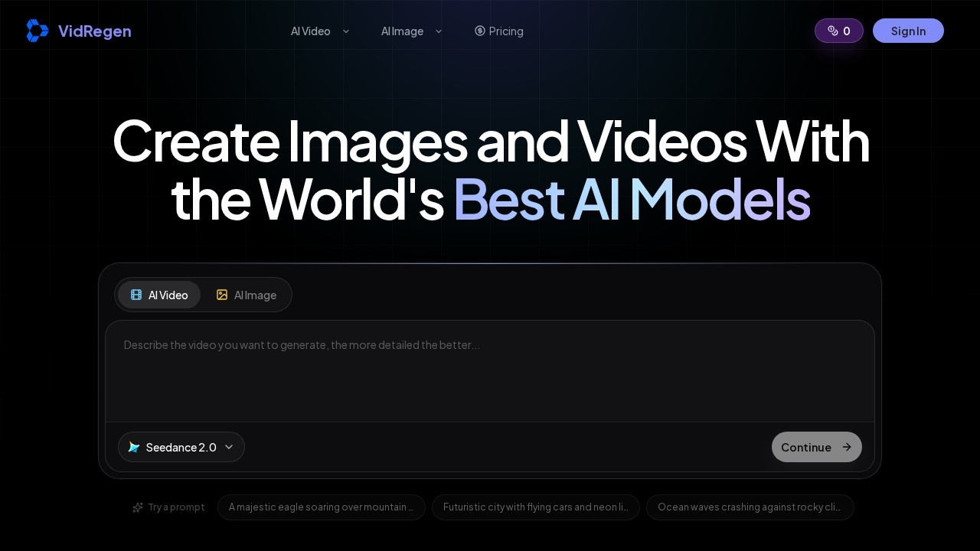Viewport: 980px width, 551px height.
Task: Expand the chevron next to AI Image
Action: point(439,31)
